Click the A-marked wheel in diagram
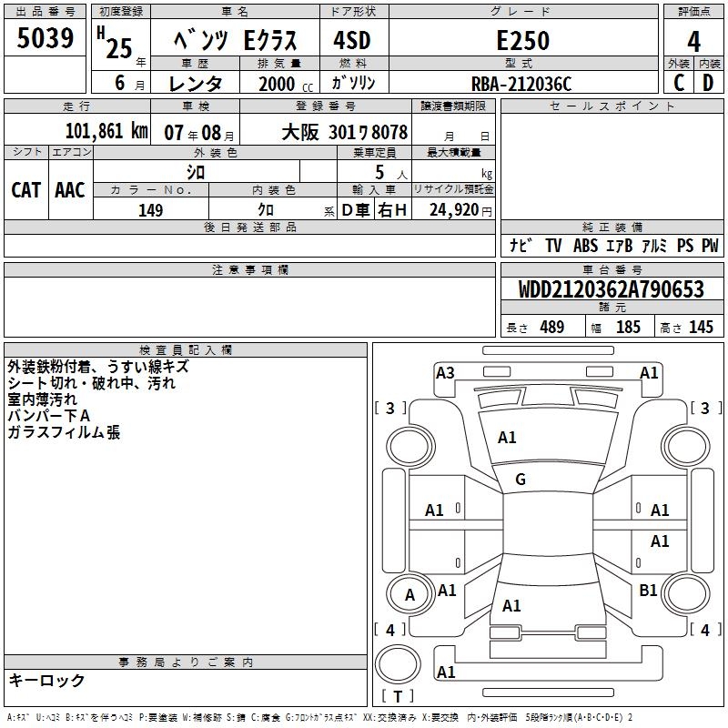The width and height of the screenshot is (728, 728). pyautogui.click(x=409, y=595)
